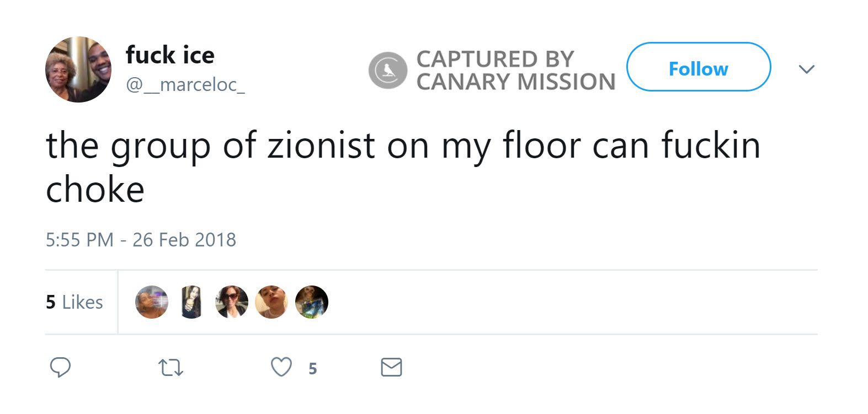Click the reply speech bubble icon
Image resolution: width=868 pixels, height=414 pixels.
point(60,367)
